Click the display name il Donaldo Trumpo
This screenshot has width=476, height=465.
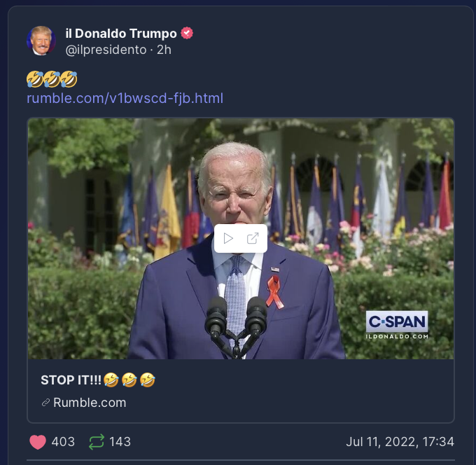pyautogui.click(x=121, y=34)
